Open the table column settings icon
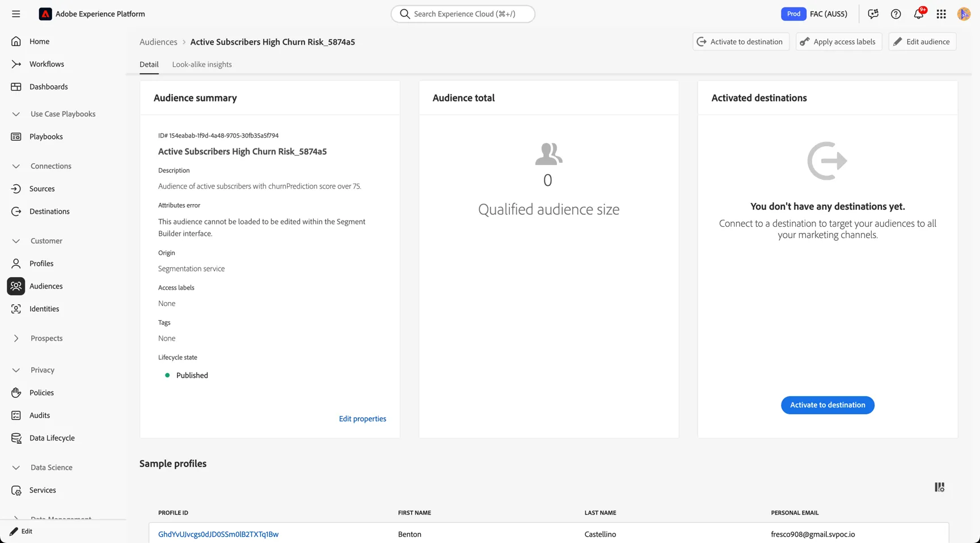This screenshot has height=543, width=980. pyautogui.click(x=940, y=487)
